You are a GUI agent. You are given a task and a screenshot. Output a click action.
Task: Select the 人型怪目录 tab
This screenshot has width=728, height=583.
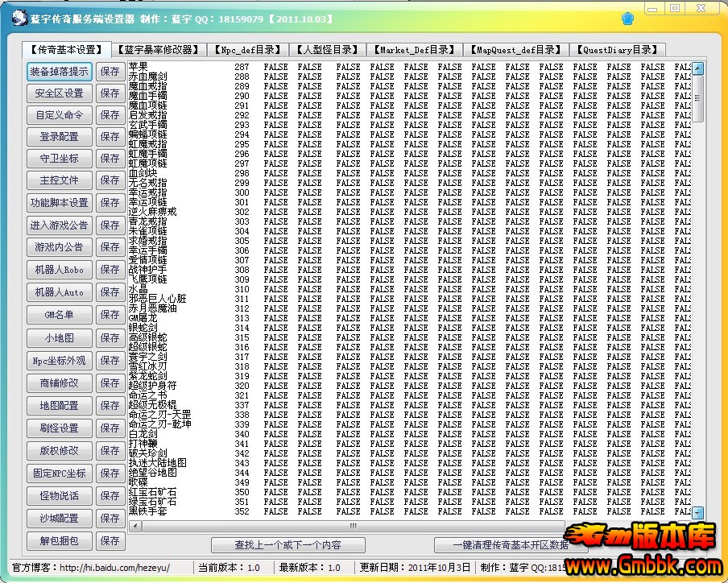tap(326, 49)
